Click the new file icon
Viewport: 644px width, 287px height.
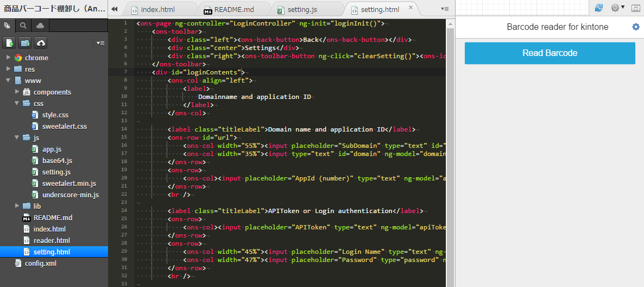tap(9, 43)
